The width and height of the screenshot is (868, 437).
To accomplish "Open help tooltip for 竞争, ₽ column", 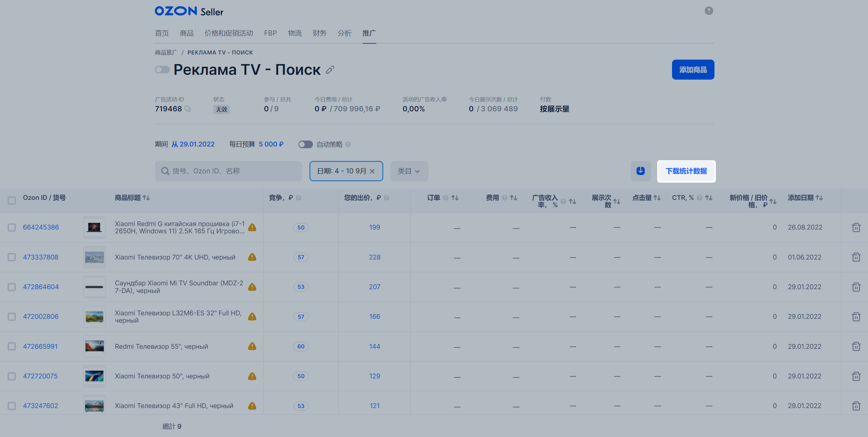I will [299, 198].
